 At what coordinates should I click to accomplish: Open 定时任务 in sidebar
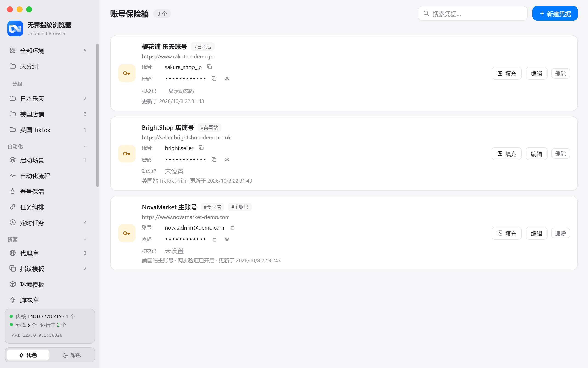coord(48,223)
